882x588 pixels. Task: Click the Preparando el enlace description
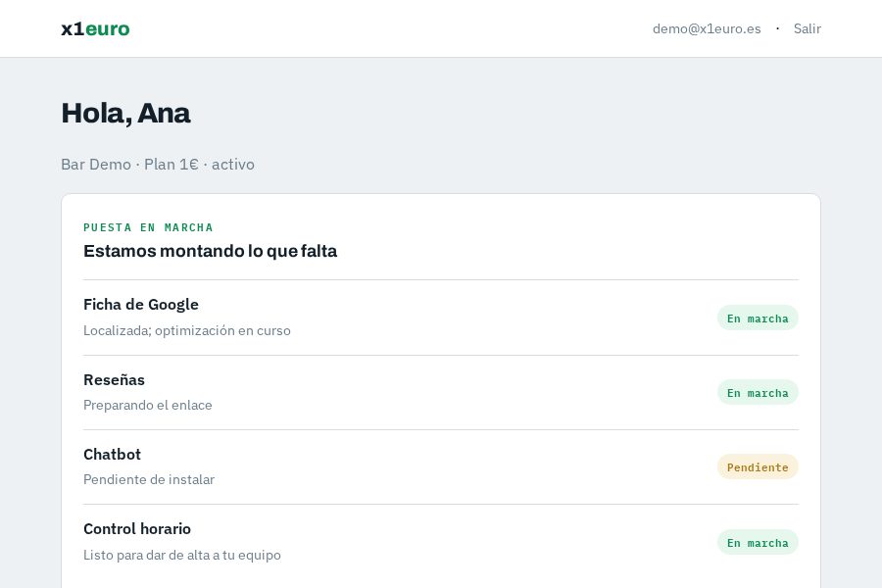pyautogui.click(x=147, y=405)
